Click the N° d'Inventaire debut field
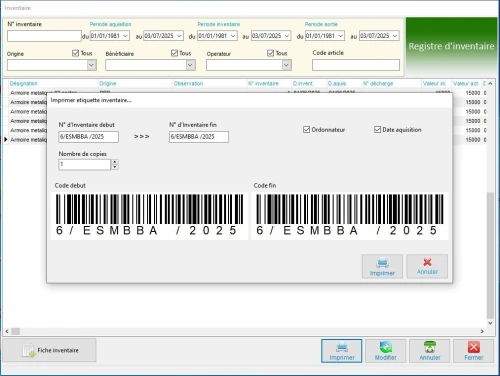This screenshot has height=376, width=500. (x=88, y=137)
